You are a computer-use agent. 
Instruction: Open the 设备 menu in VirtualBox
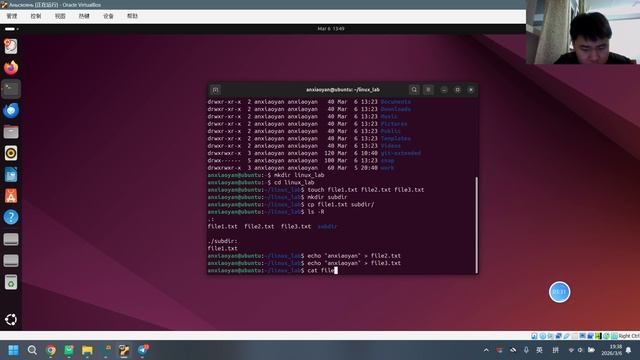pyautogui.click(x=108, y=16)
